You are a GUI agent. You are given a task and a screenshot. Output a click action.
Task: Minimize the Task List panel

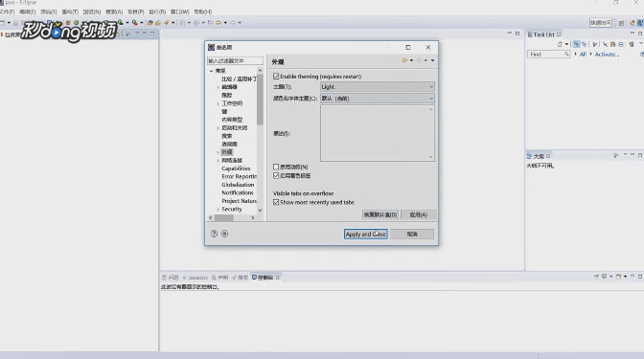[632, 34]
